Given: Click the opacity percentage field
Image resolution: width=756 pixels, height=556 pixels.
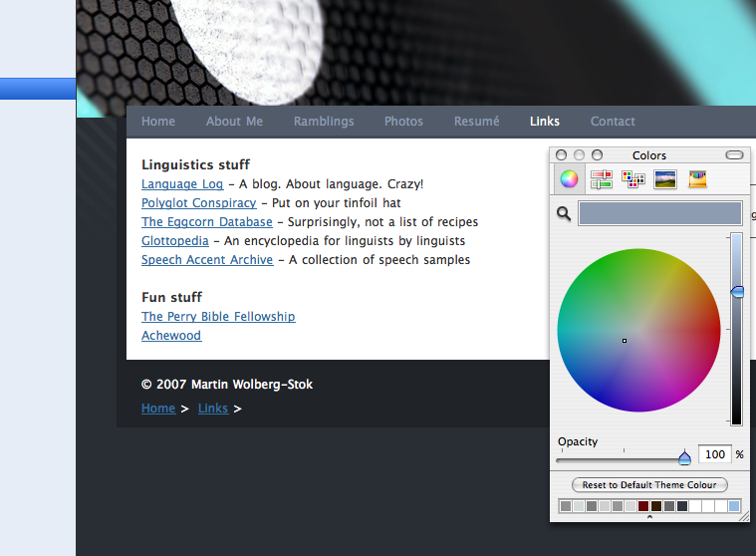Looking at the screenshot, I should 715,454.
